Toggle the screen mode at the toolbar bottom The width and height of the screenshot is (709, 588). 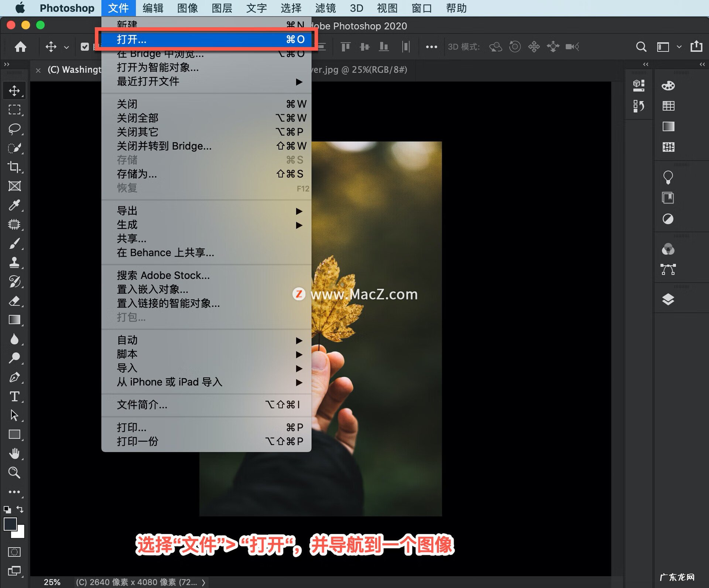tap(15, 571)
